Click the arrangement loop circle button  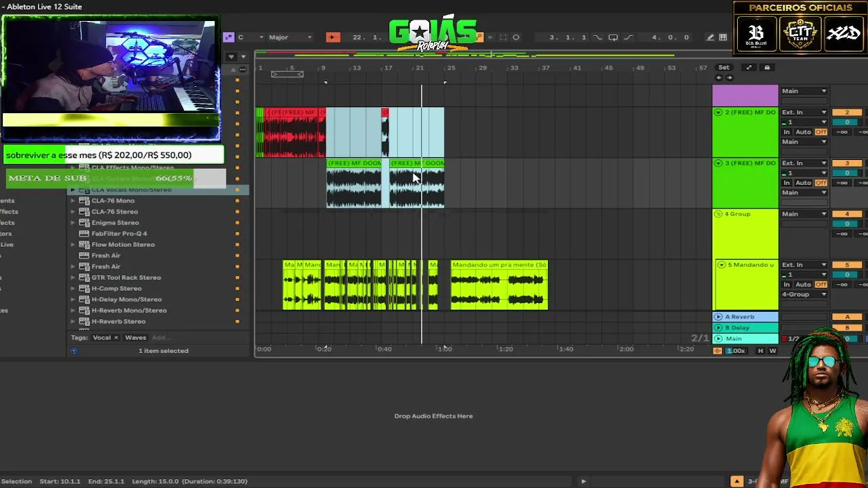coord(516,37)
